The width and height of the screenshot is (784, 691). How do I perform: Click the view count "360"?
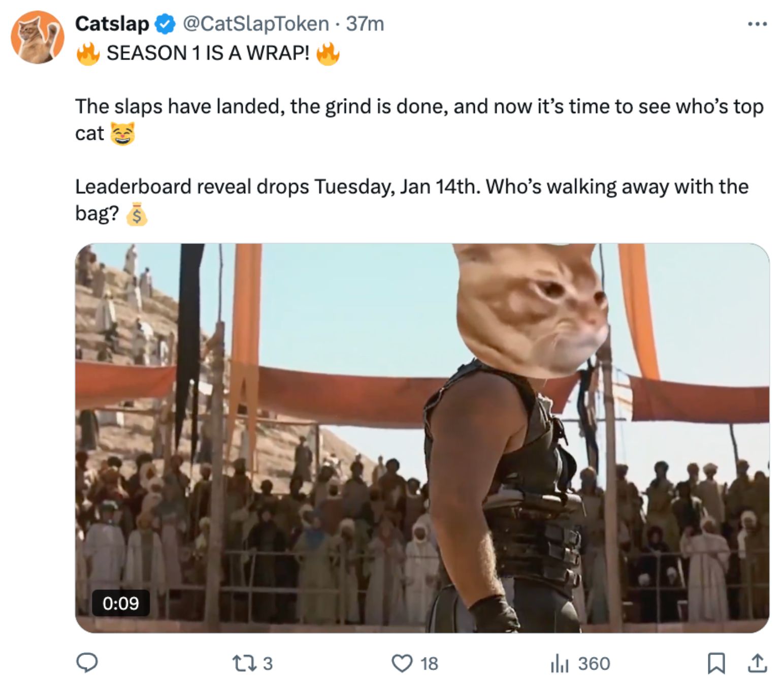[594, 664]
